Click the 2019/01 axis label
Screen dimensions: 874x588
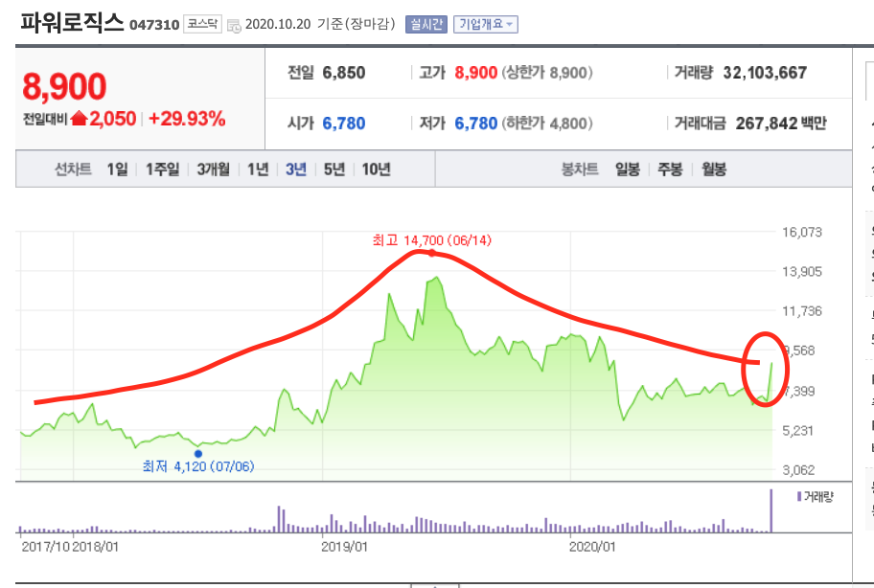click(344, 547)
